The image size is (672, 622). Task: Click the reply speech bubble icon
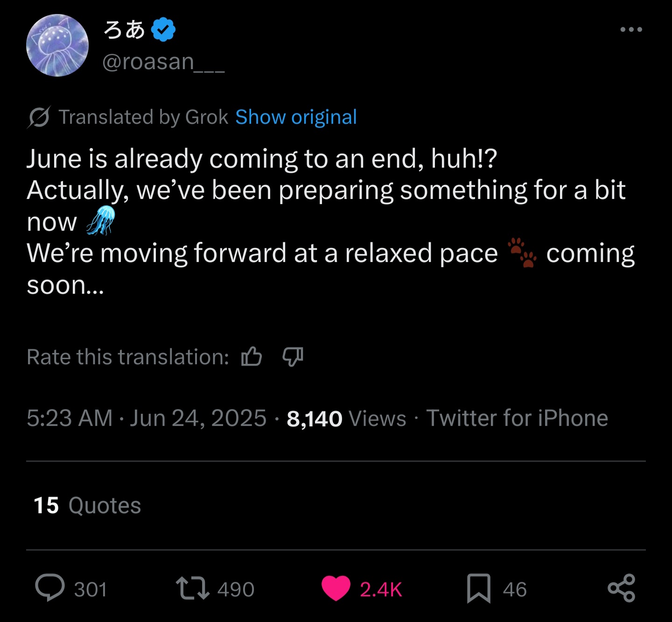50,588
